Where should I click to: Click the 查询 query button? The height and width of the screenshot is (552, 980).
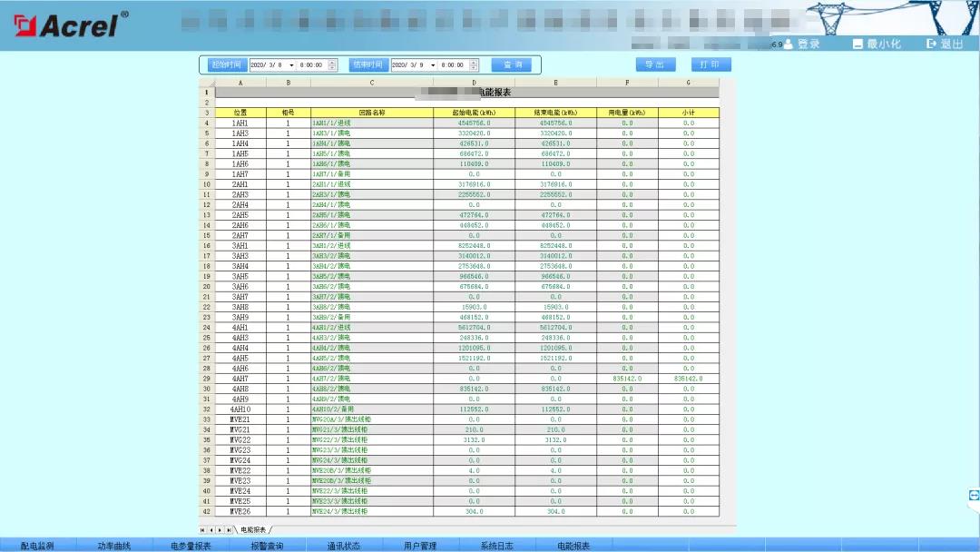tap(512, 65)
